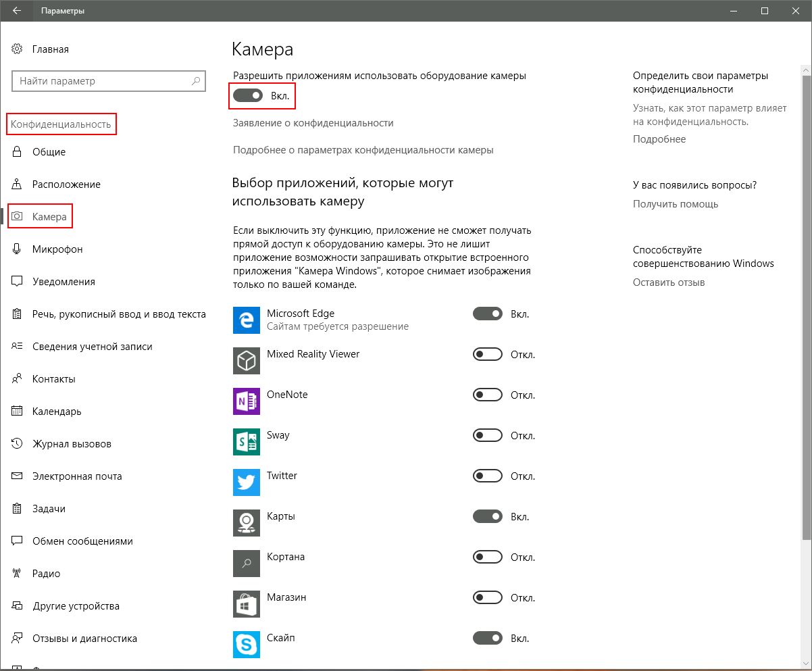This screenshot has height=671, width=812.
Task: Open the Электронная почта section
Action: coord(77,476)
